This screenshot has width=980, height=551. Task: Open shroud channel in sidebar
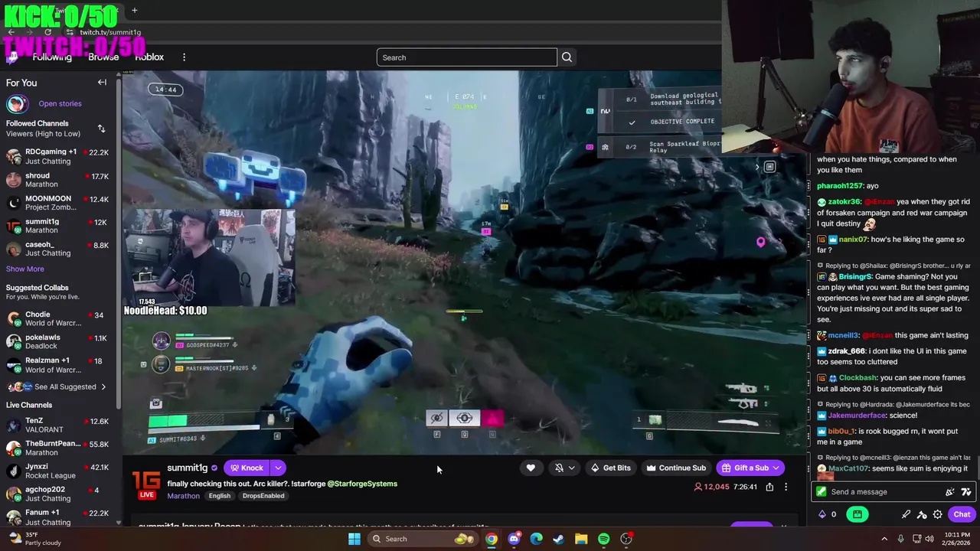(x=60, y=180)
